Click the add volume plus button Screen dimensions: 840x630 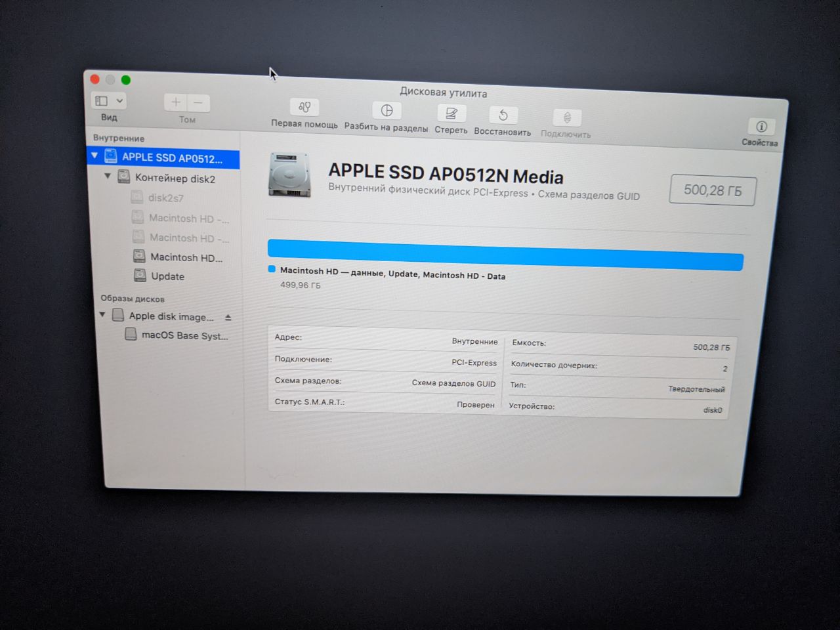[176, 102]
